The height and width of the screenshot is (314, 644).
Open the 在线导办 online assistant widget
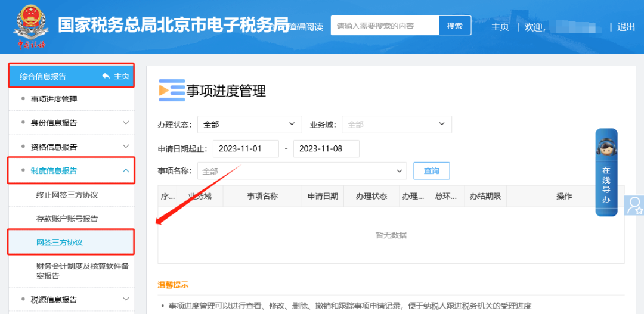tap(606, 172)
